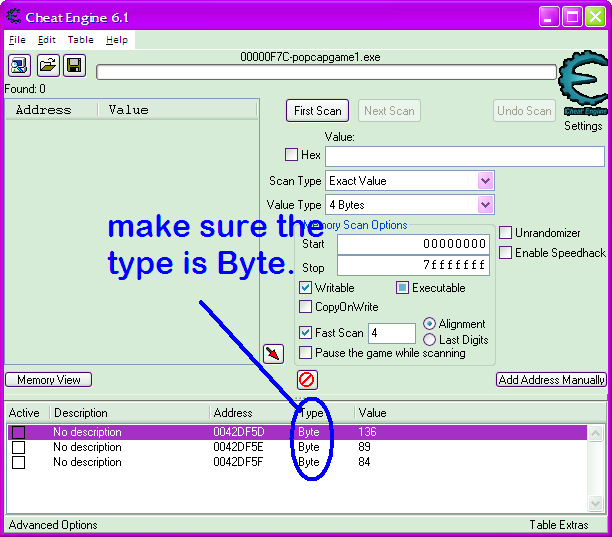Image resolution: width=612 pixels, height=537 pixels.
Task: Click Byte type in the 0042DF5F row
Action: tap(309, 462)
